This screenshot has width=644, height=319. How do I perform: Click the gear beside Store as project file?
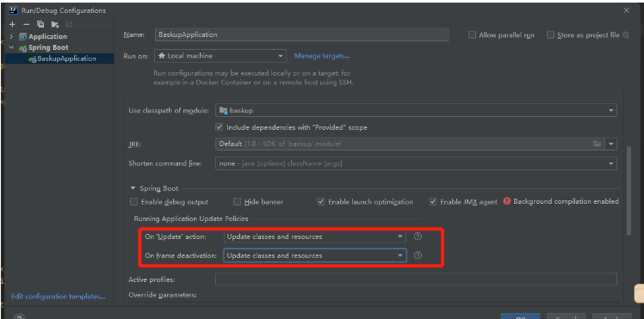pos(626,35)
